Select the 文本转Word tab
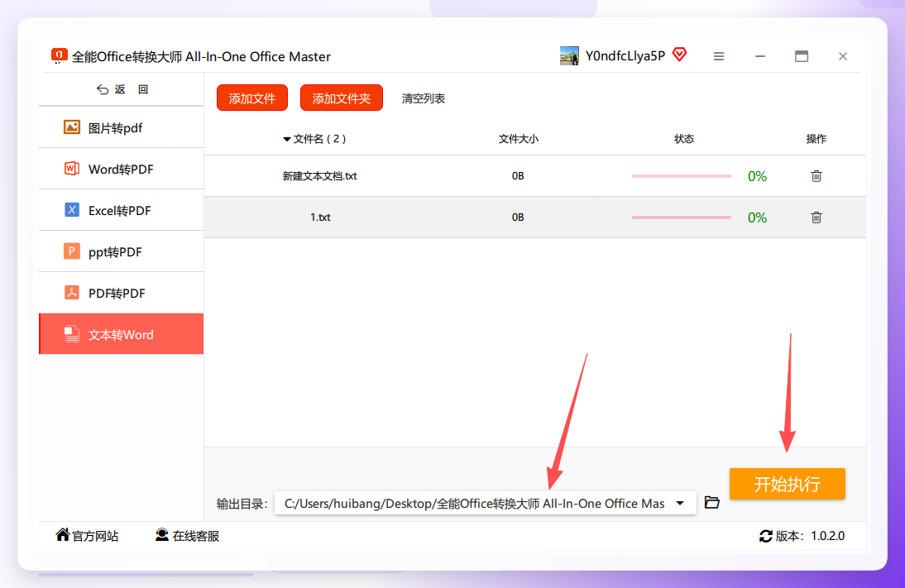The image size is (905, 588). pyautogui.click(x=122, y=334)
